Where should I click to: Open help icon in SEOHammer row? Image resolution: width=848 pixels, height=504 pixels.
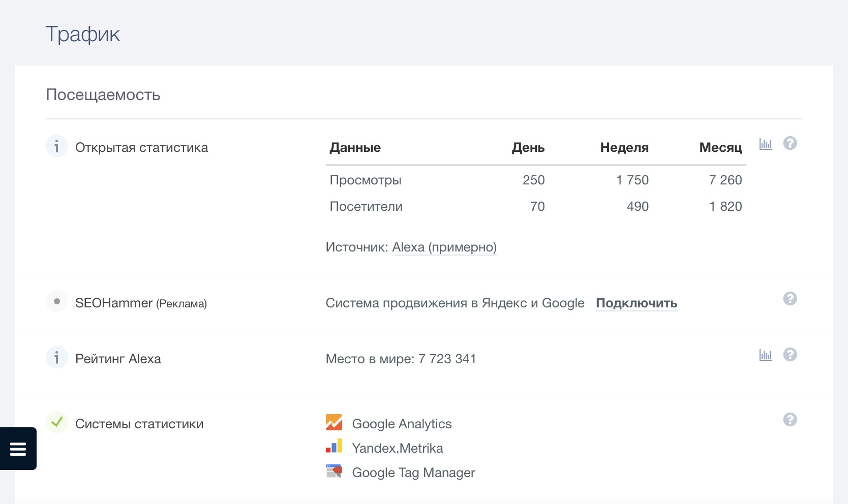790,299
